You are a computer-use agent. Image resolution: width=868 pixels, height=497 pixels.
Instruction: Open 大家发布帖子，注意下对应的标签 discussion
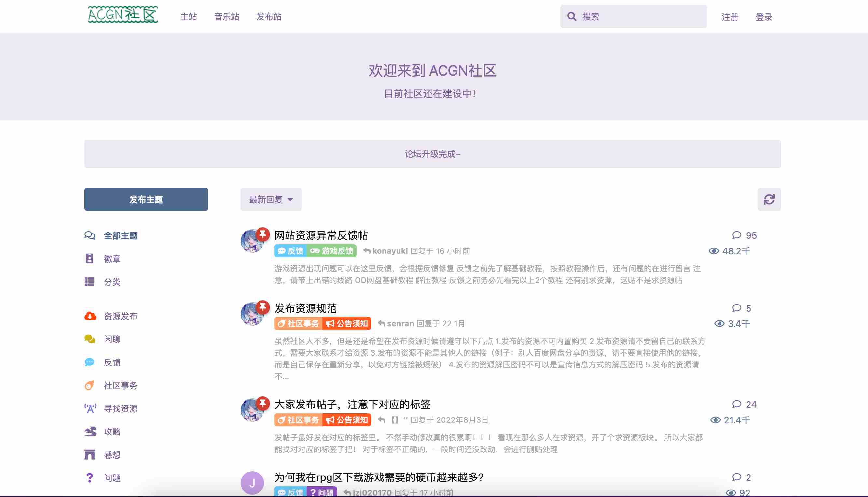353,405
